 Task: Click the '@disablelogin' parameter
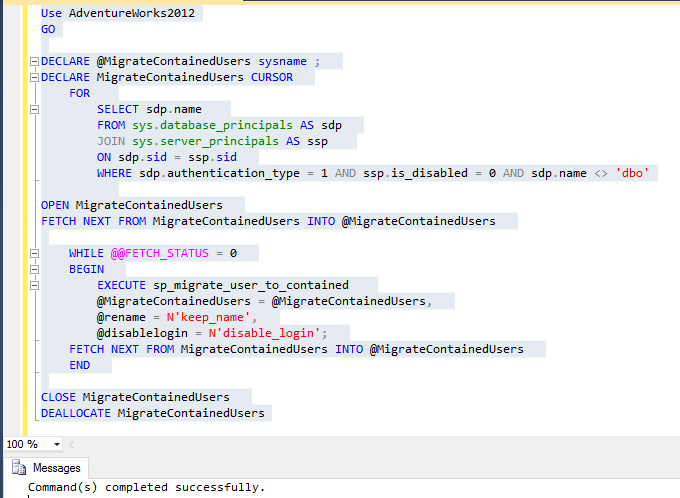(142, 333)
